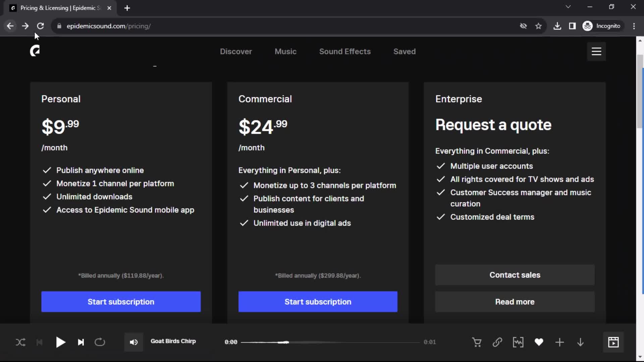This screenshot has height=362, width=644.
Task: Play the Goat Birds Chirp track
Action: [x=60, y=342]
